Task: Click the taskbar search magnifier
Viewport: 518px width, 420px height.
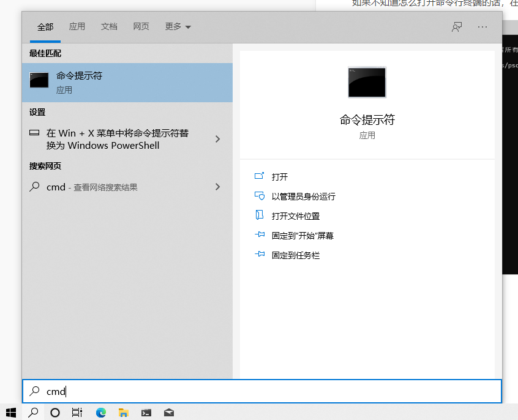Action: coord(33,413)
